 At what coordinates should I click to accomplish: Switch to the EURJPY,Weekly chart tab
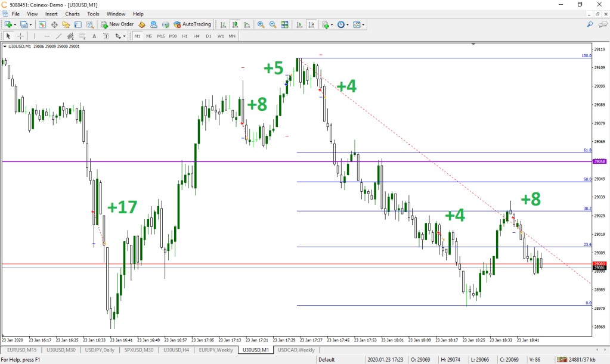click(x=215, y=350)
